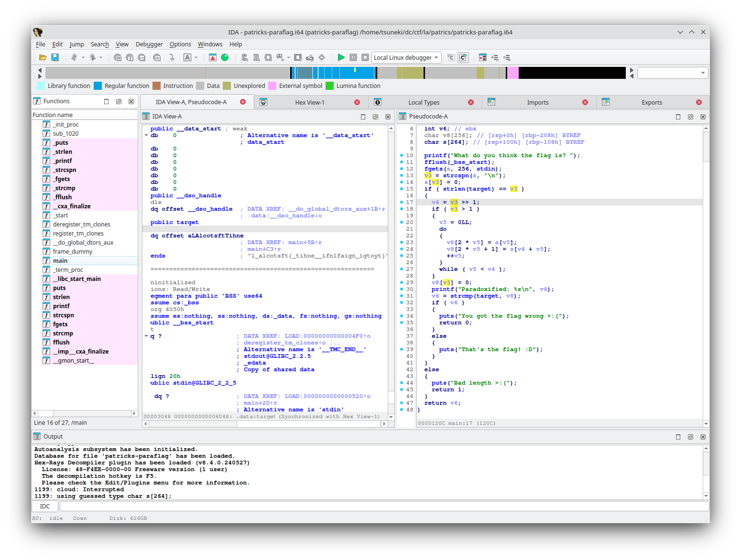The height and width of the screenshot is (560, 741).
Task: Select the main function in the Functions list
Action: point(60,260)
